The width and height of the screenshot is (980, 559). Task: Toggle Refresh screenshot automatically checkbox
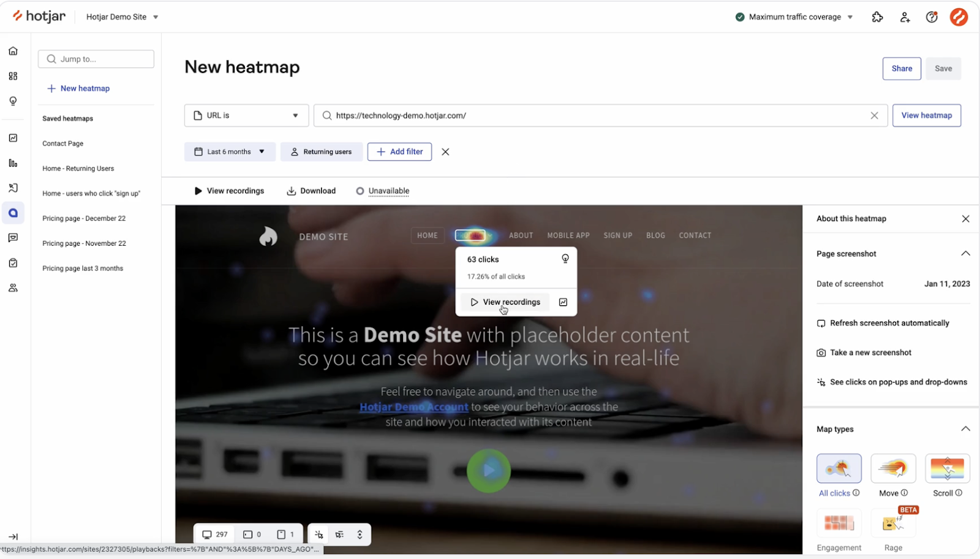point(821,324)
